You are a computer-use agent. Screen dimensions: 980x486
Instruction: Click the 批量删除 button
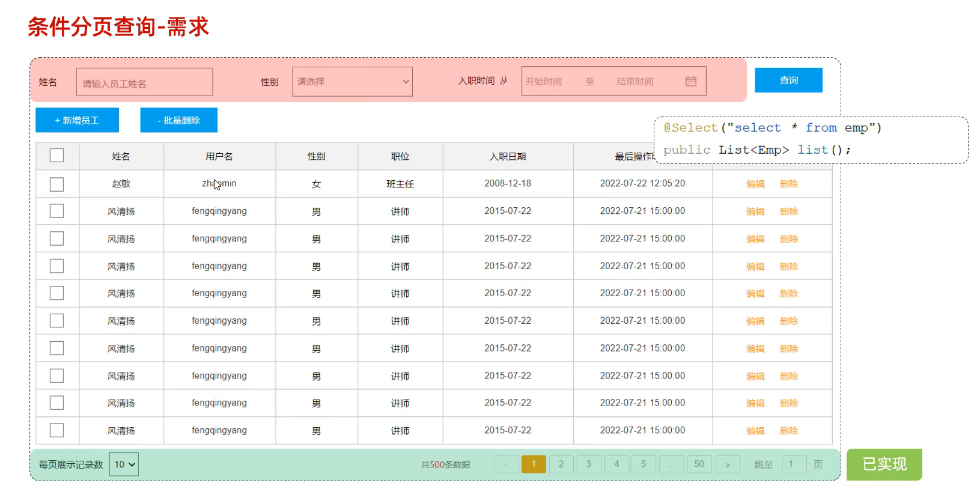[178, 120]
